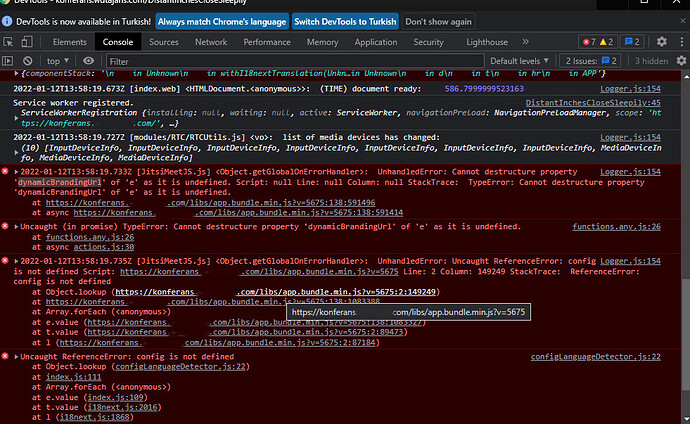Expand the Uncaught in promise TypeError
The width and height of the screenshot is (690, 424).
16,227
